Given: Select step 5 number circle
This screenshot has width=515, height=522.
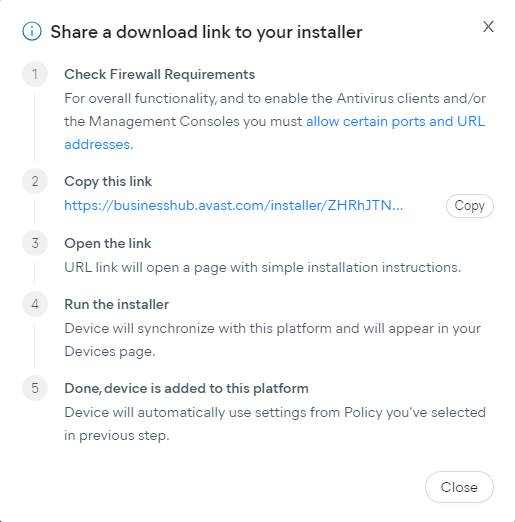Looking at the screenshot, I should [35, 388].
